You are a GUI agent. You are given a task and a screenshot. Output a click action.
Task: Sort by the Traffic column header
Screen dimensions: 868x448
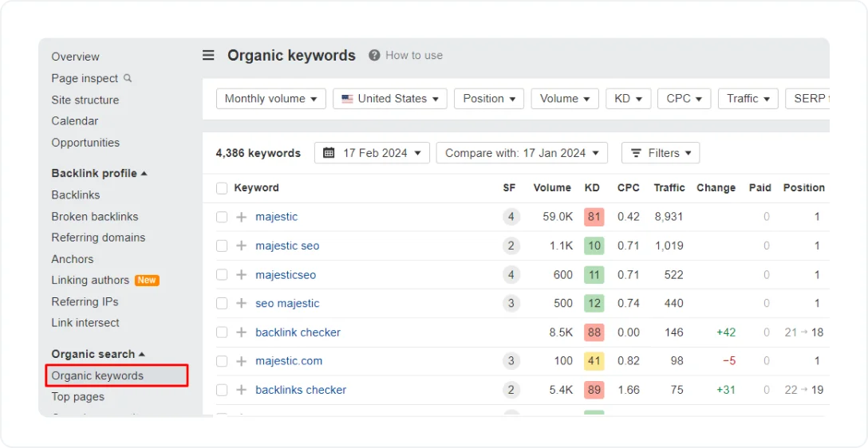coord(669,188)
